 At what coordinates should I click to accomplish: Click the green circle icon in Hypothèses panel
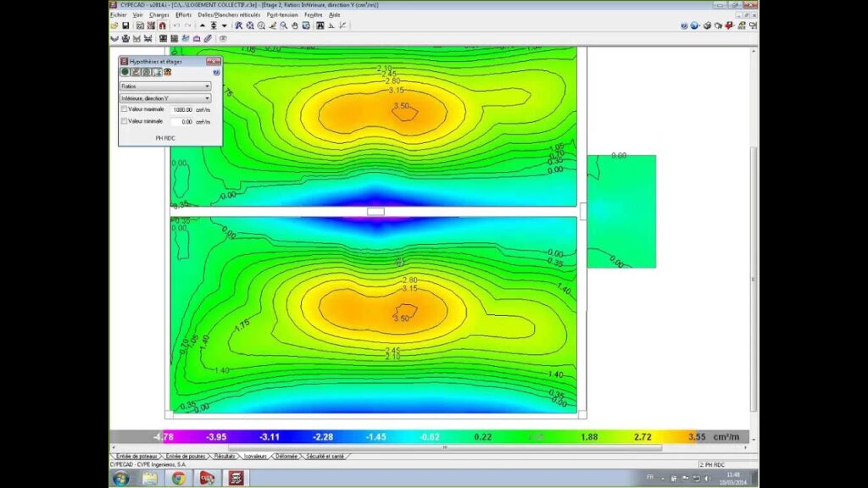(125, 72)
